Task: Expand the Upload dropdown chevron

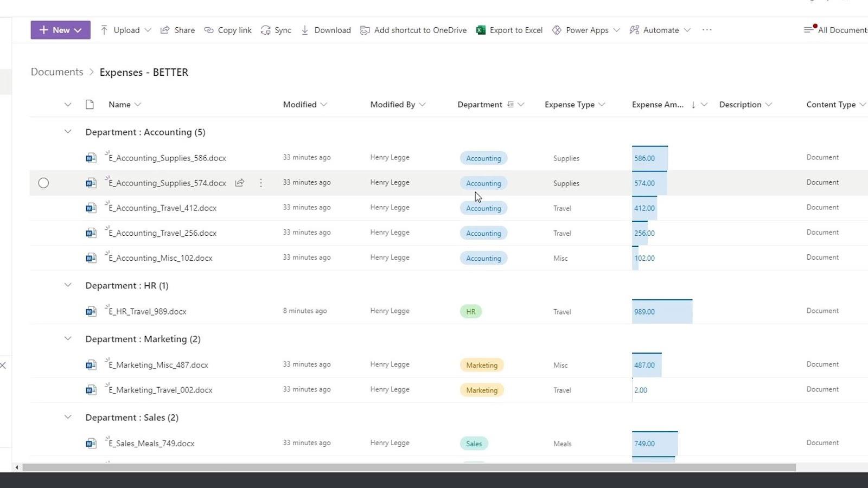Action: coord(148,30)
